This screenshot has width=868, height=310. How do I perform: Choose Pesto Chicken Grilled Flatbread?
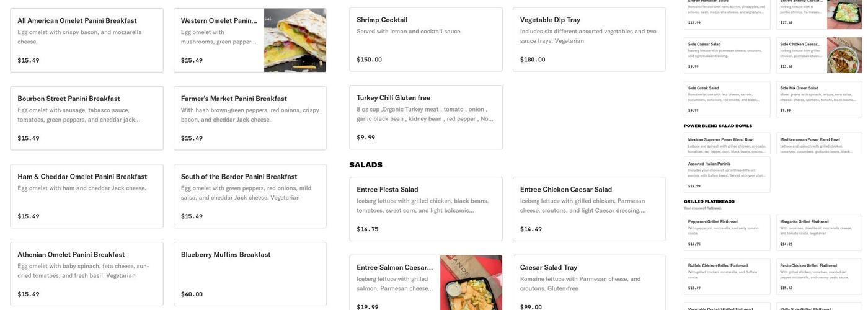click(x=818, y=277)
